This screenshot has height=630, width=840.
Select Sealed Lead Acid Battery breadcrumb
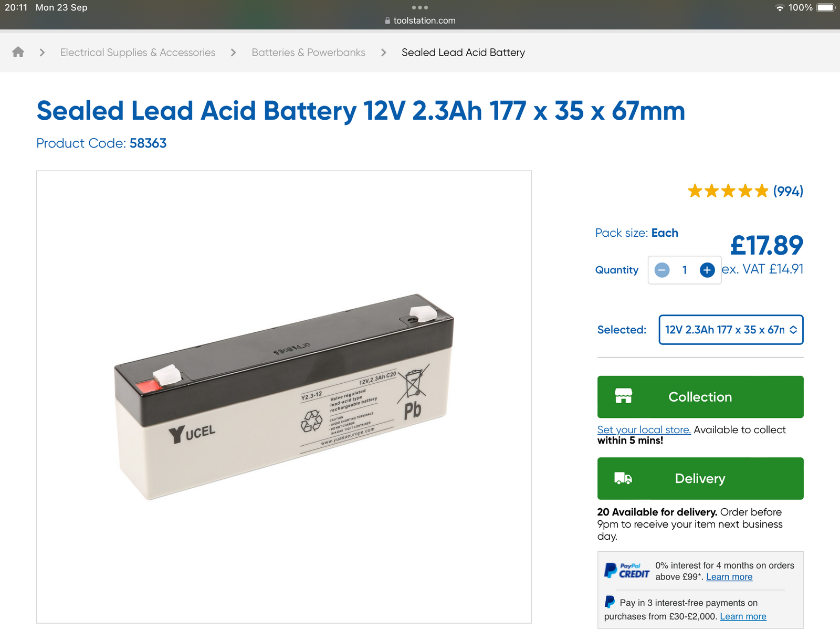[x=463, y=52]
